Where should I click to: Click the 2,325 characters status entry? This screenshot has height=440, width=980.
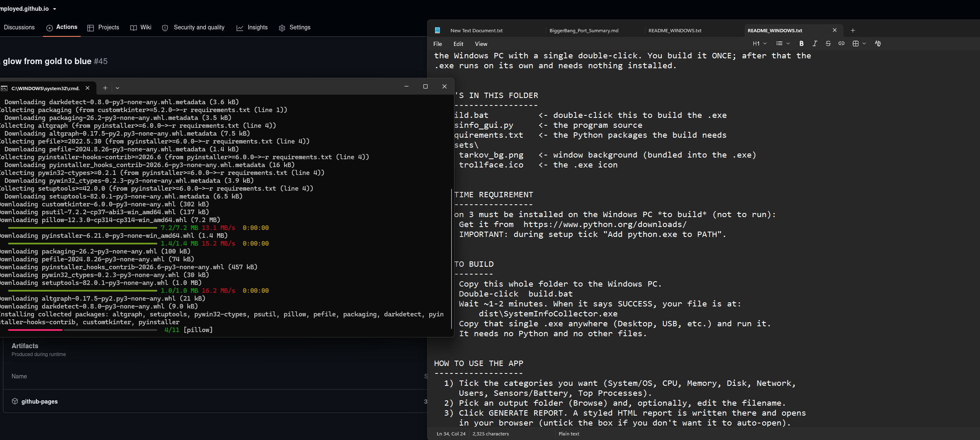pyautogui.click(x=490, y=434)
